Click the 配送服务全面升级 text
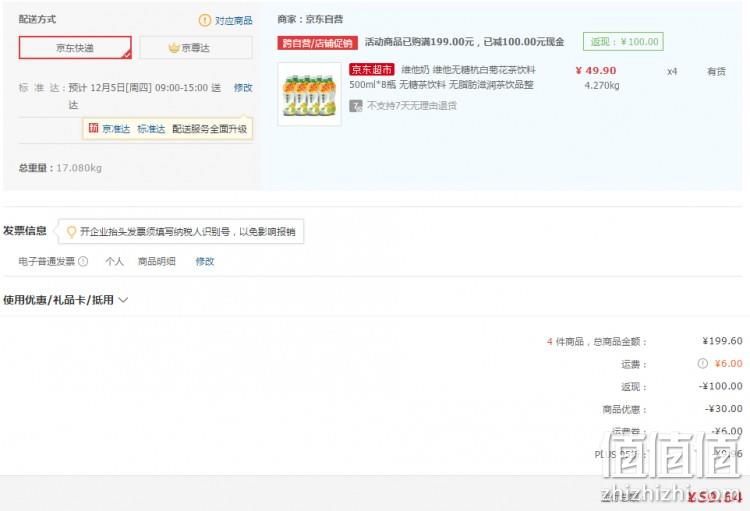 pyautogui.click(x=210, y=129)
